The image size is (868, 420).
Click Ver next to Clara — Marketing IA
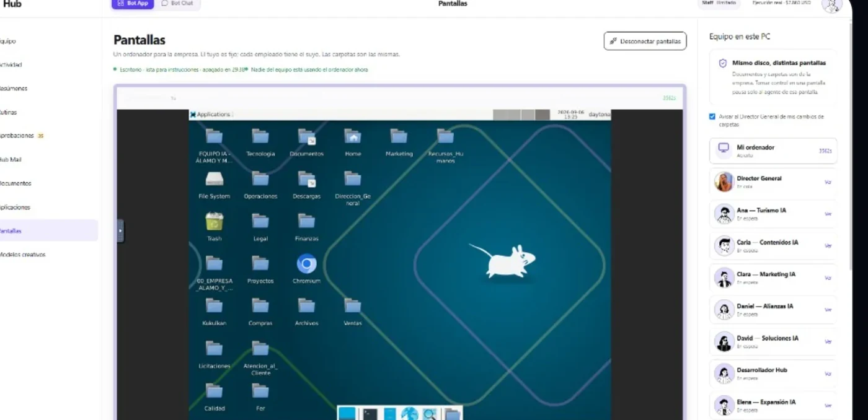coord(828,278)
